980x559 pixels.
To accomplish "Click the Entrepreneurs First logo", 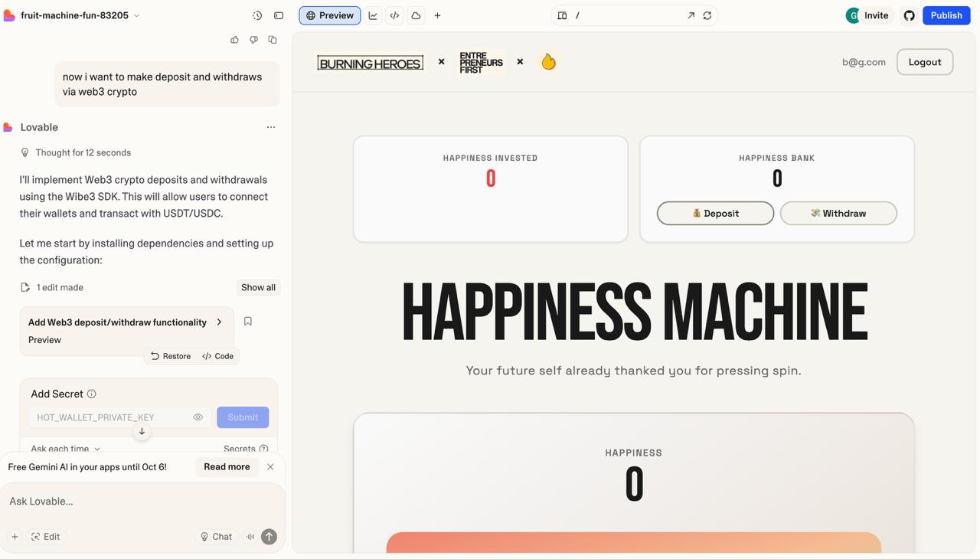I will tap(481, 62).
